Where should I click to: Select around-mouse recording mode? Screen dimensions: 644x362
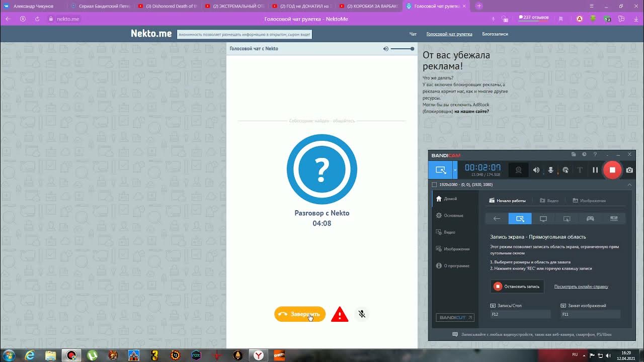(x=567, y=219)
